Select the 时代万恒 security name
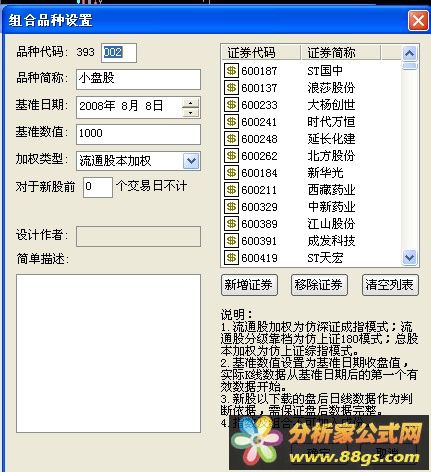 click(331, 122)
